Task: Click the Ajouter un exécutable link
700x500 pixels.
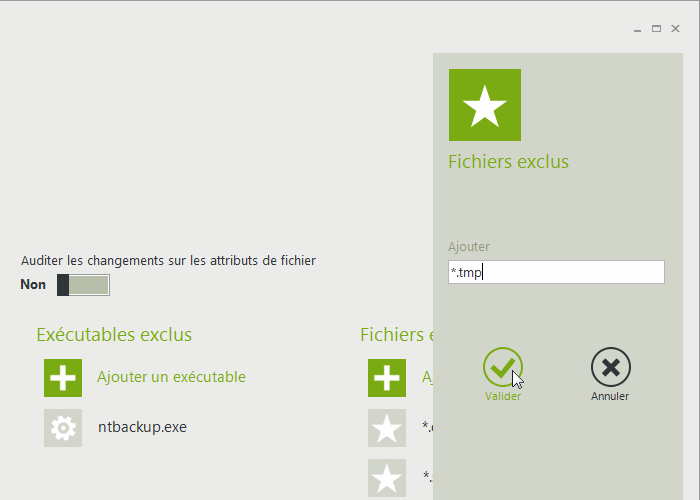Action: point(171,377)
